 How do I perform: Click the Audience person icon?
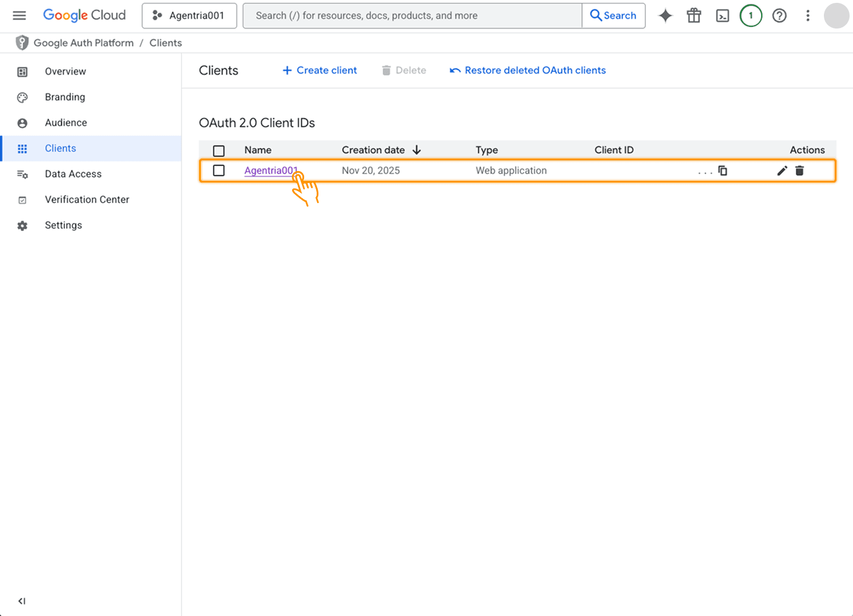(22, 123)
